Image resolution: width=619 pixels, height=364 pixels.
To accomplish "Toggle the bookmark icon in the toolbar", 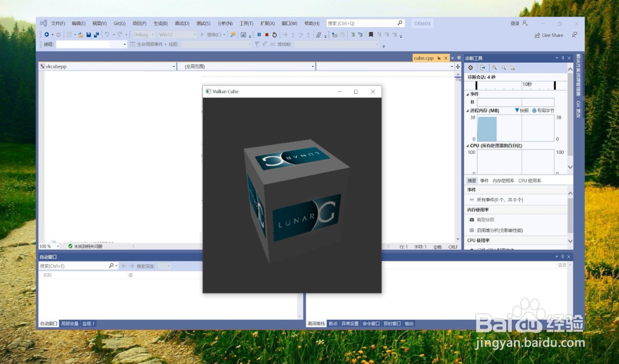I will pos(371,35).
